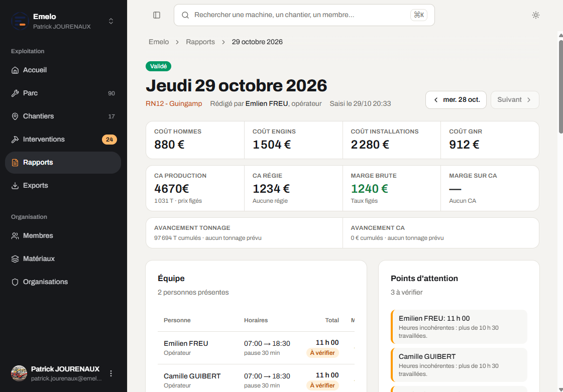The width and height of the screenshot is (563, 392).
Task: Click Patrick JOURENAUX avatar photo
Action: 19,373
